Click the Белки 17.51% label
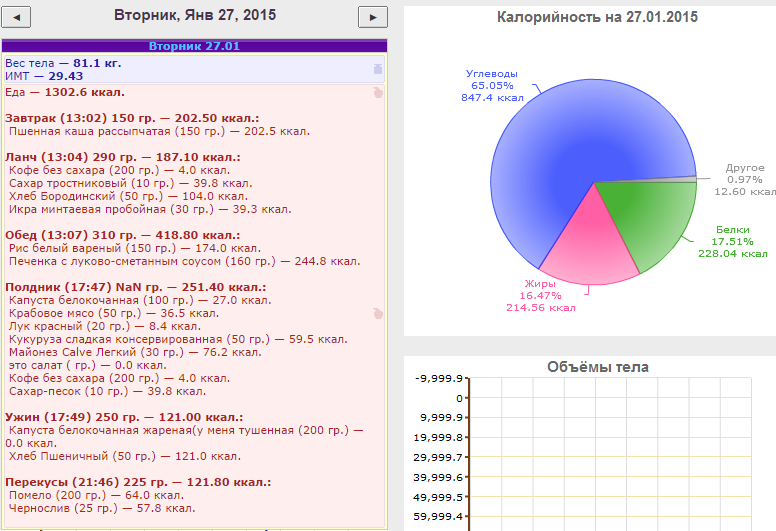776x531 pixels. click(732, 241)
